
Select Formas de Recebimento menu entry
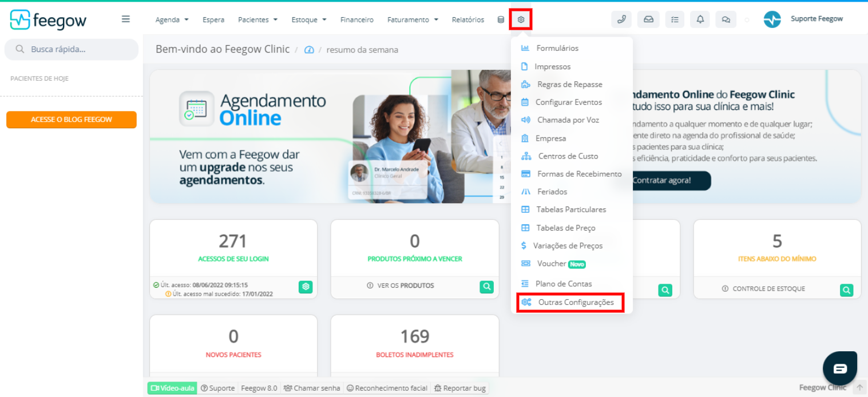[572, 174]
